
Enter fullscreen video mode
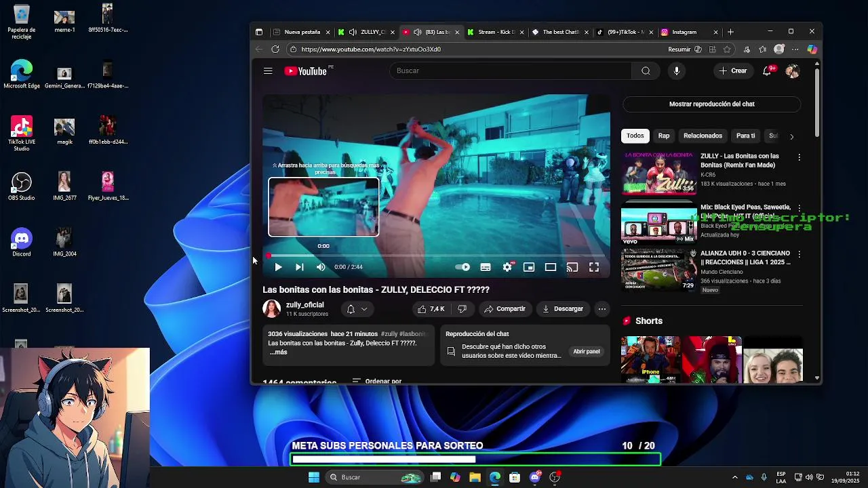(x=594, y=267)
